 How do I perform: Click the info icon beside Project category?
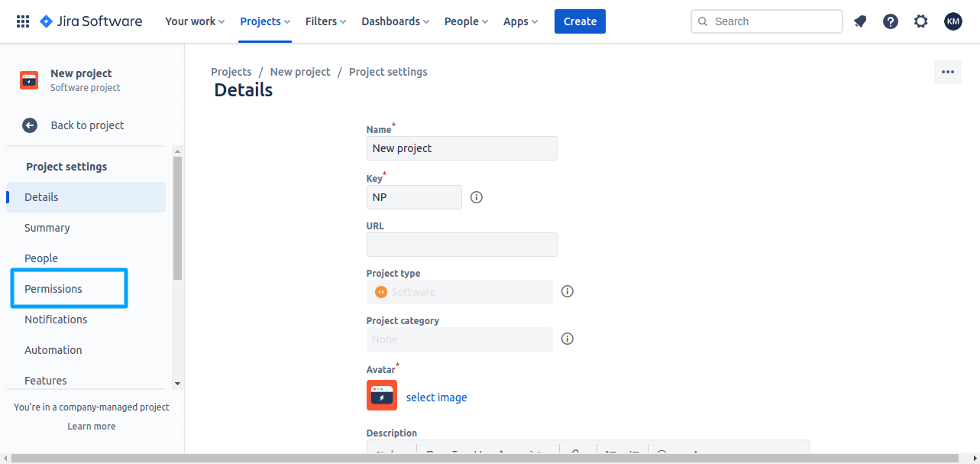point(568,339)
